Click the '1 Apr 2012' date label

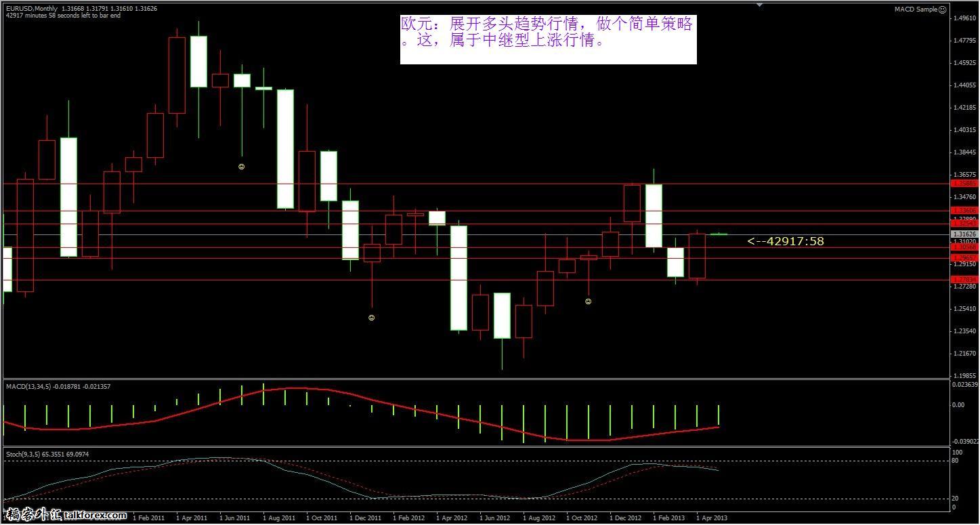(x=452, y=518)
